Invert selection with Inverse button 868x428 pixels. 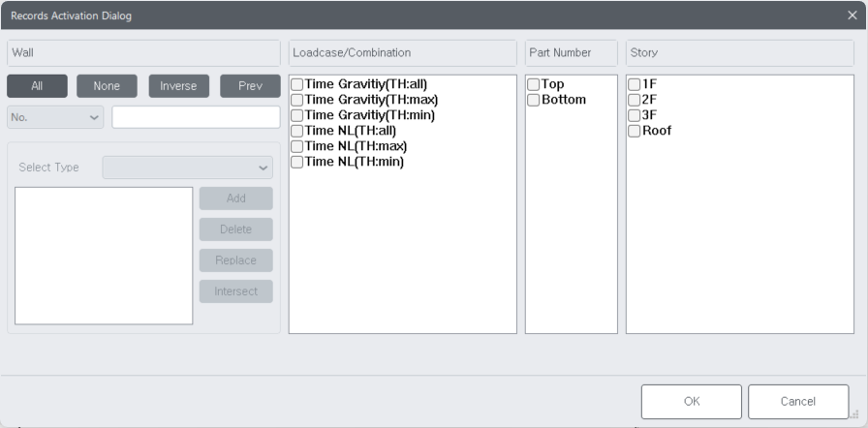point(178,86)
